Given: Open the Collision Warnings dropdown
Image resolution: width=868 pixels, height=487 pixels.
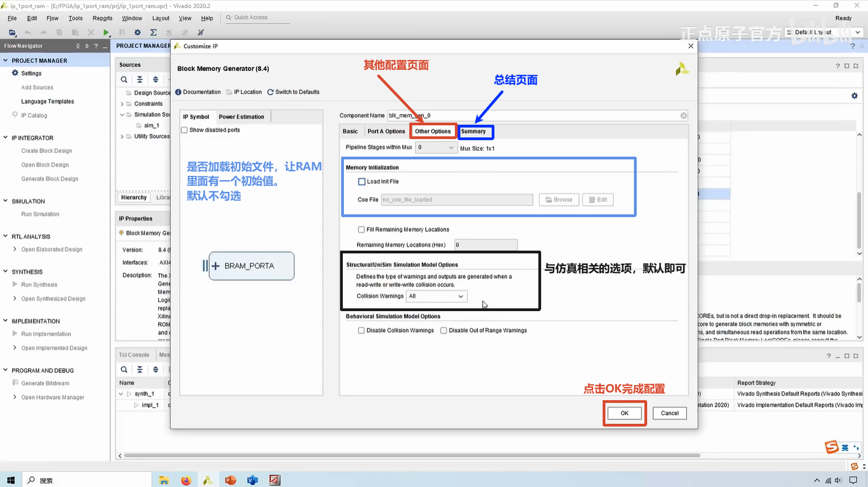Looking at the screenshot, I should (x=437, y=296).
